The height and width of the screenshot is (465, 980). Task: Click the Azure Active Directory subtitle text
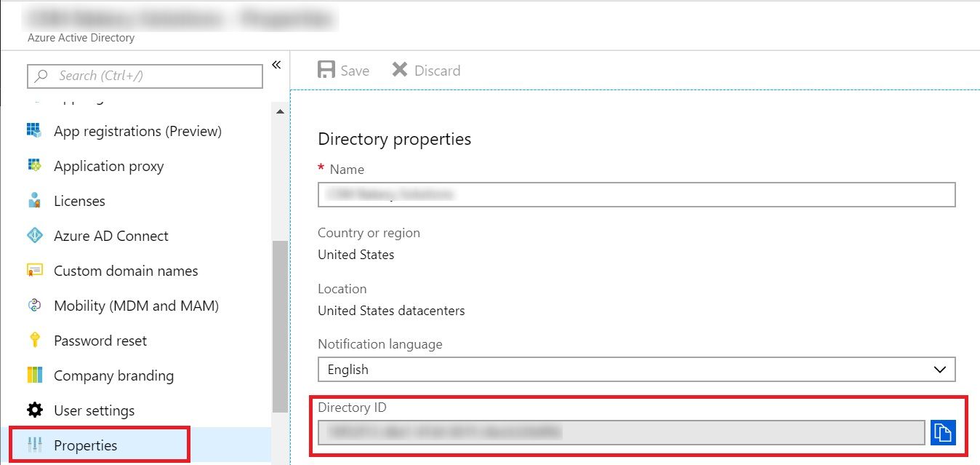pyautogui.click(x=81, y=38)
